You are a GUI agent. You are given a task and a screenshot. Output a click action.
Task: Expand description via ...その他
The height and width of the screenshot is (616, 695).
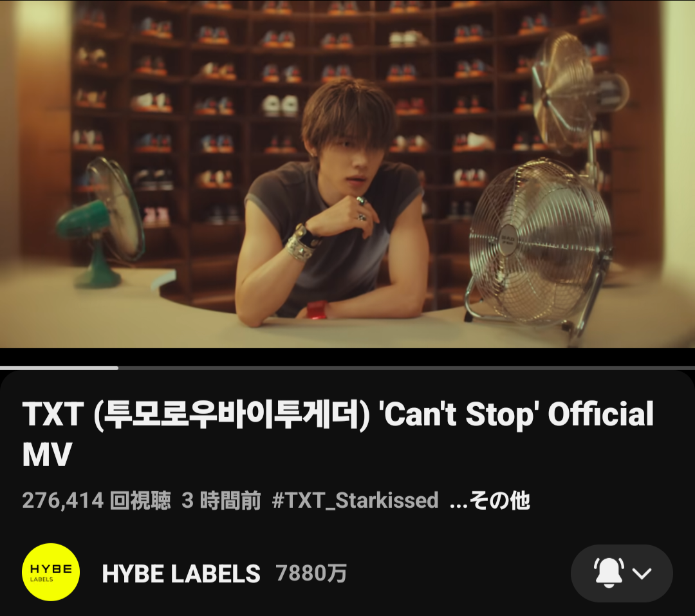pos(490,500)
